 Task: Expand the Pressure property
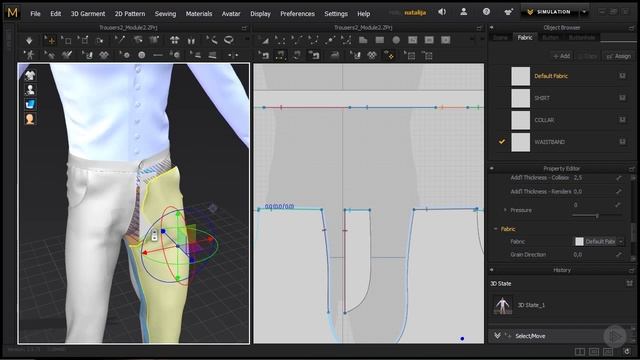click(505, 210)
